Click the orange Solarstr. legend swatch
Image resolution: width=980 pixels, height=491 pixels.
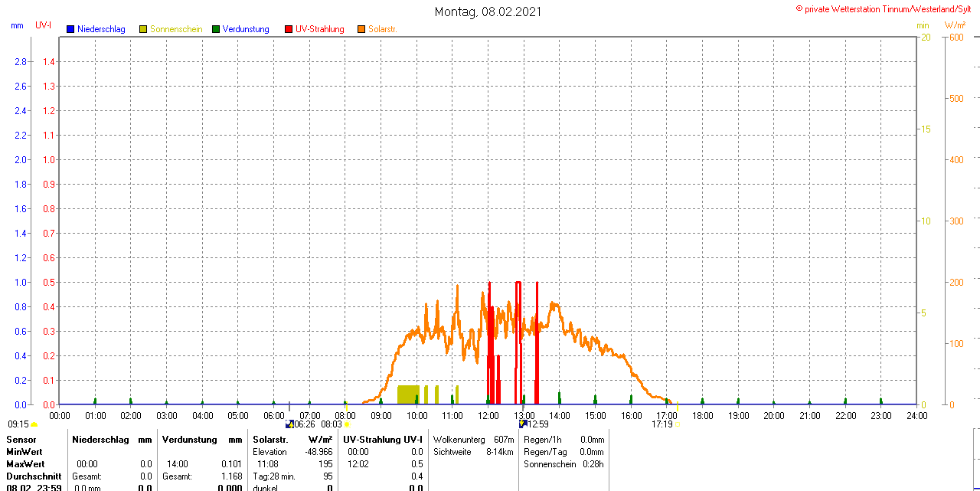(x=361, y=29)
